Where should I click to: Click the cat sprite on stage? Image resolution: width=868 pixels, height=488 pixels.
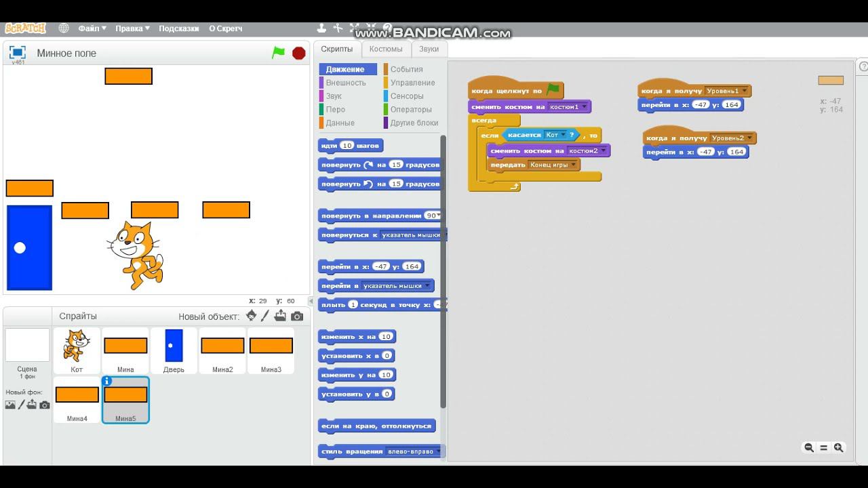point(135,256)
